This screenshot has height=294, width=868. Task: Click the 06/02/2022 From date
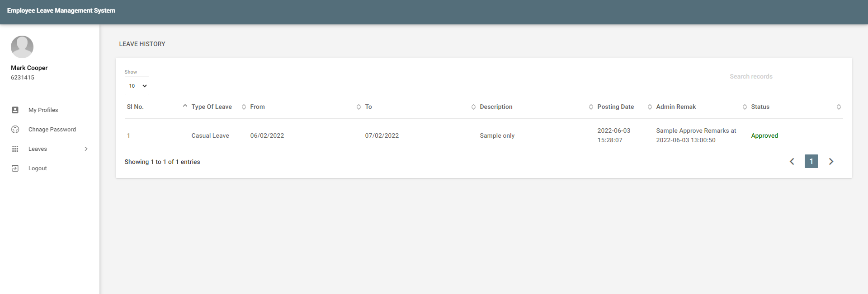[x=267, y=135]
